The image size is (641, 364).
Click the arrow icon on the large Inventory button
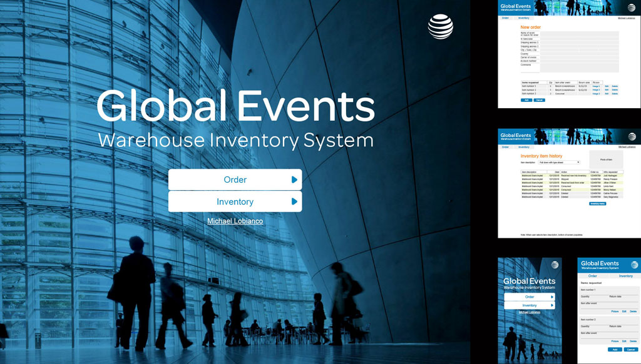[294, 202]
